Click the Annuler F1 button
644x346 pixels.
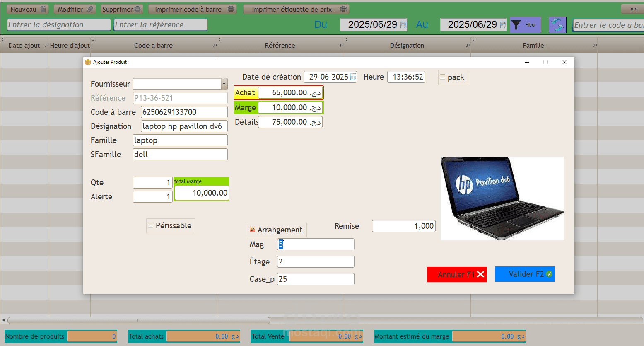pos(457,274)
